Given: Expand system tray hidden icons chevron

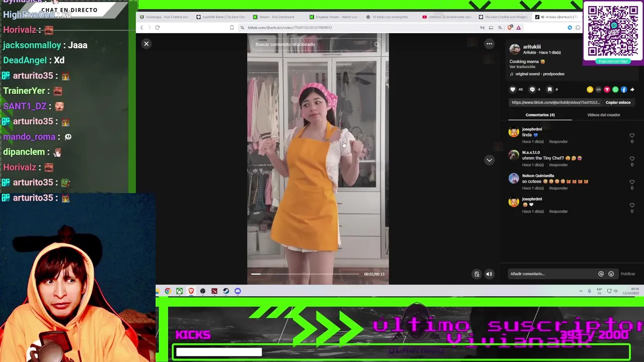Looking at the screenshot, I should [581, 291].
